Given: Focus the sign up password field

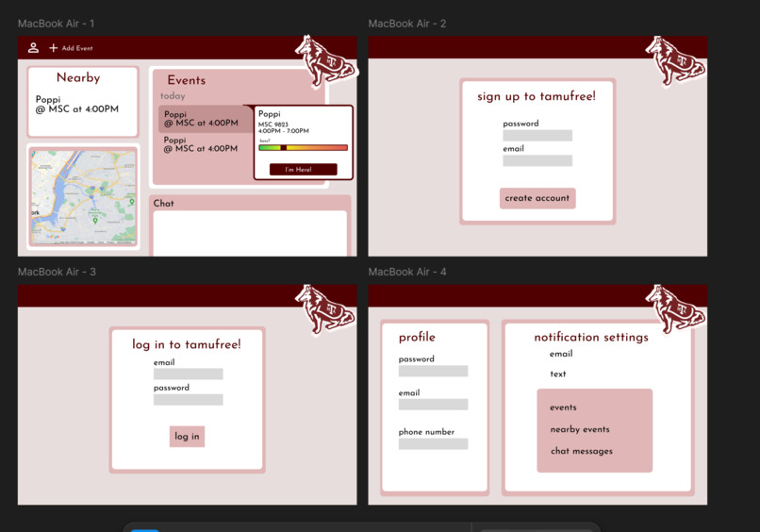Looking at the screenshot, I should pos(537,135).
